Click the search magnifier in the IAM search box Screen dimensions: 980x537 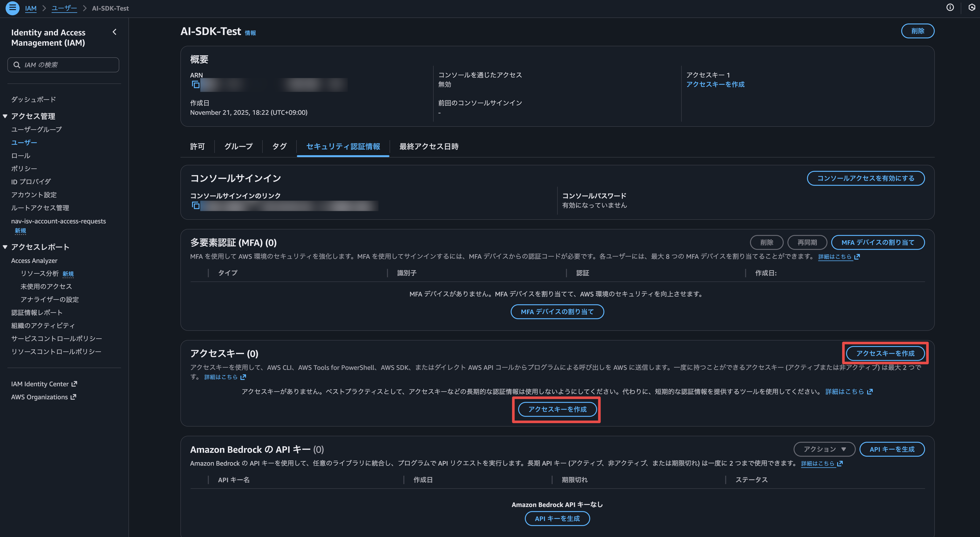pos(17,65)
